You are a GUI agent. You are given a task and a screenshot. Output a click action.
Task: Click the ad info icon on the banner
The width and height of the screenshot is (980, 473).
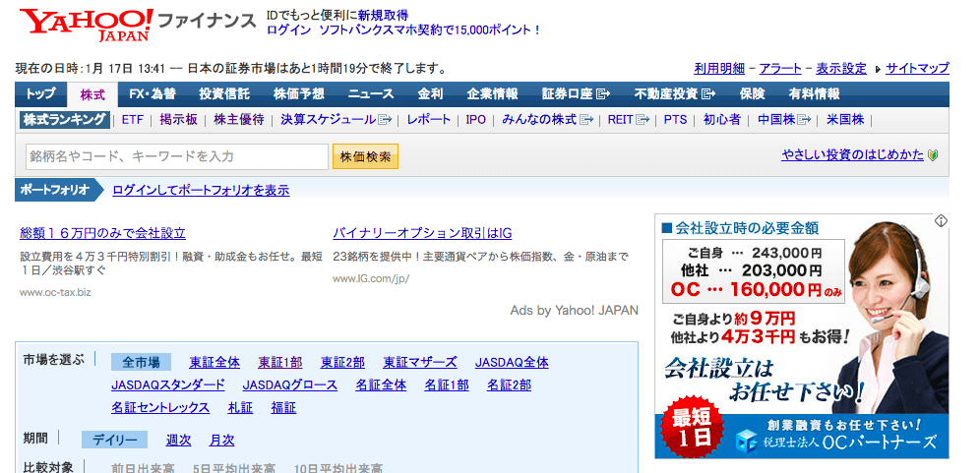tap(941, 220)
